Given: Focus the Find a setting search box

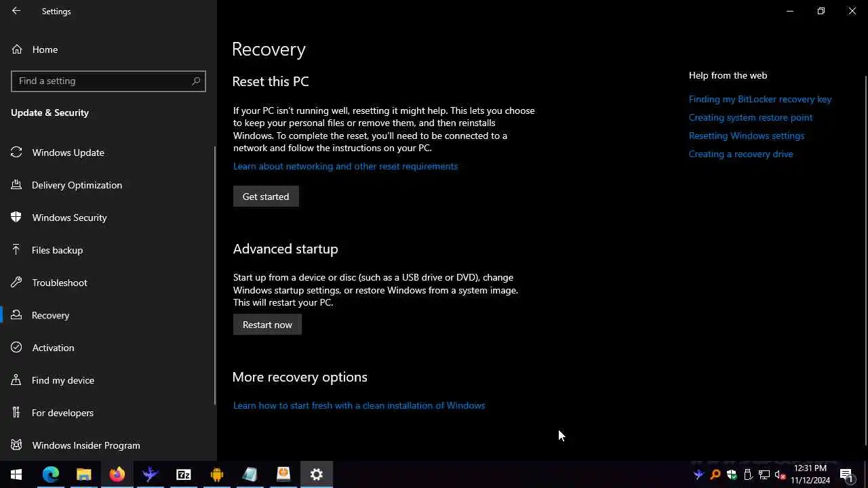Looking at the screenshot, I should [108, 81].
